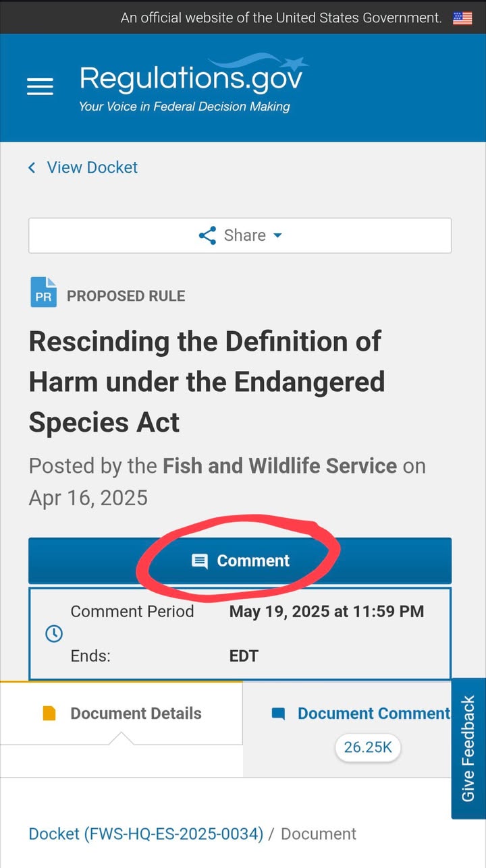Screen dimensions: 486x868
Task: Expand the Share dropdown arrow
Action: [277, 235]
